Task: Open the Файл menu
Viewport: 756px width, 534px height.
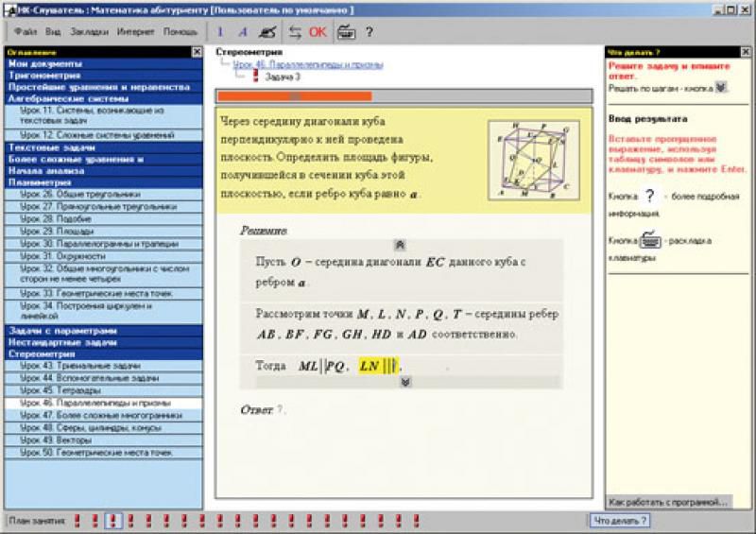Action: point(26,31)
